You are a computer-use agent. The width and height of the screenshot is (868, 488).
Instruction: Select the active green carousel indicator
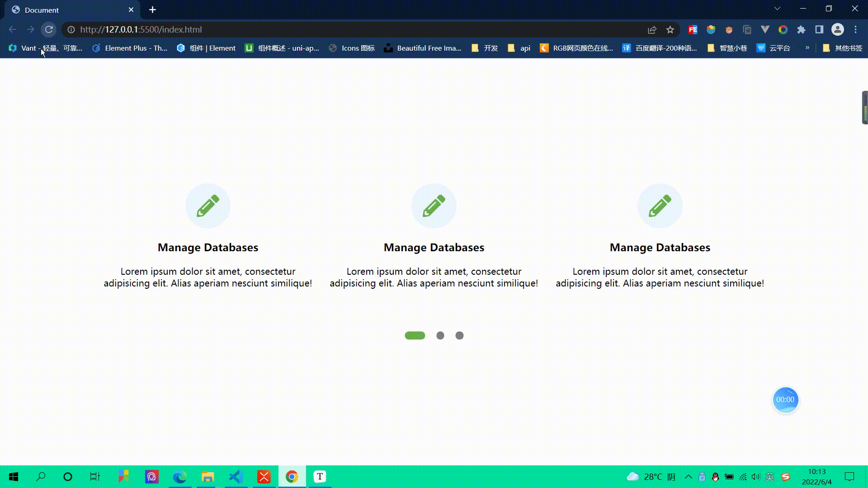point(415,335)
